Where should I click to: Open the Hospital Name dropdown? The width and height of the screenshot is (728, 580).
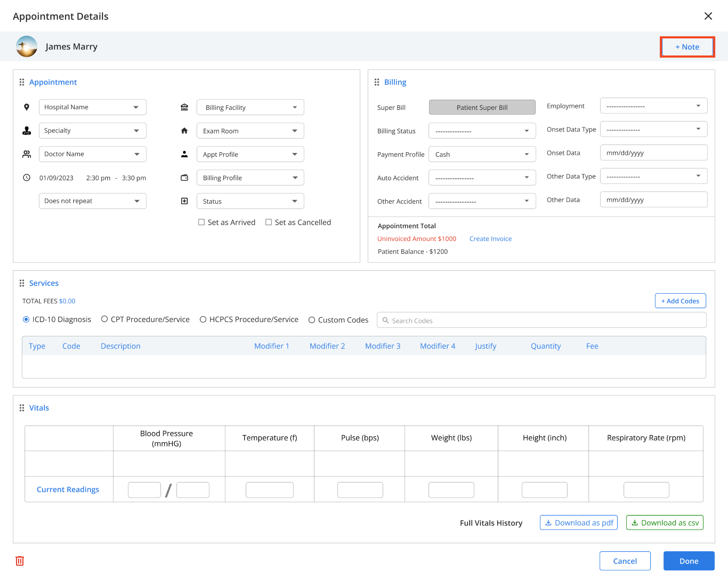coord(92,107)
